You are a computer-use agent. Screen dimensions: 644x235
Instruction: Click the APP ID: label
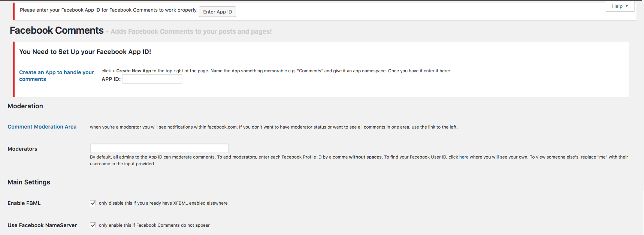pyautogui.click(x=111, y=79)
